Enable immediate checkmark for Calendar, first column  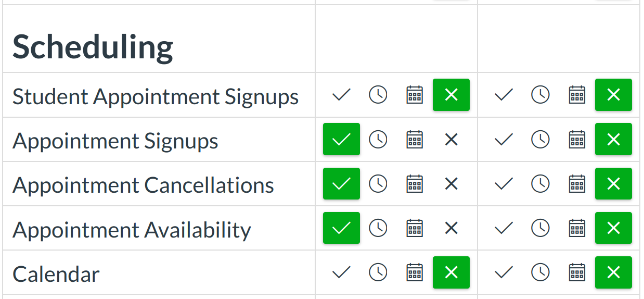point(341,272)
